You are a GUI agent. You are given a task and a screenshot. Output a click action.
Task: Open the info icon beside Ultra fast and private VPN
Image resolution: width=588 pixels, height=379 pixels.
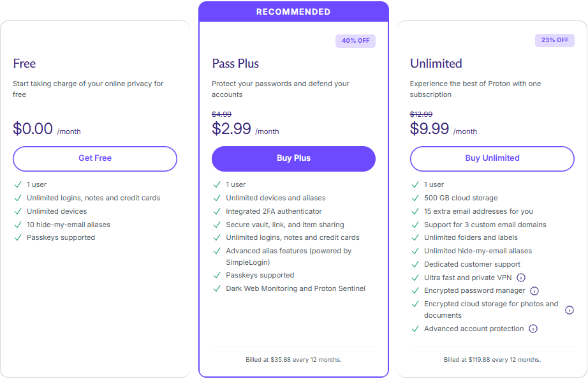pyautogui.click(x=521, y=278)
